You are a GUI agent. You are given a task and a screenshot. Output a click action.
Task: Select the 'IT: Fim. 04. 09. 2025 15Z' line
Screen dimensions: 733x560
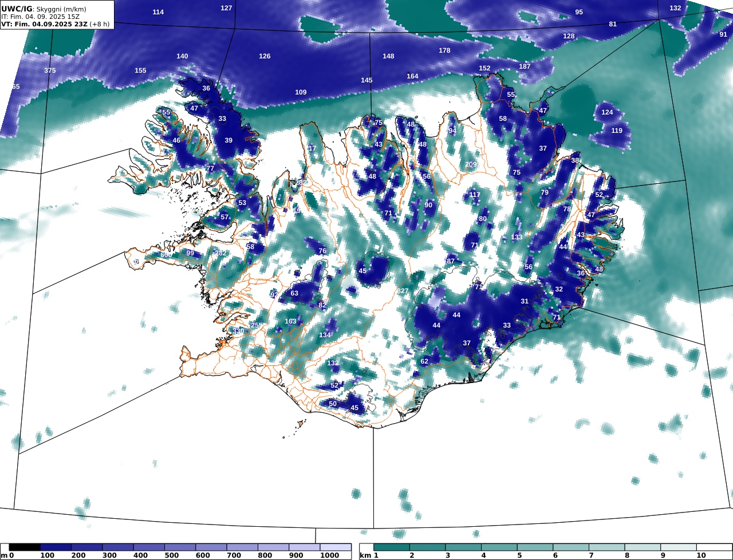tap(40, 17)
